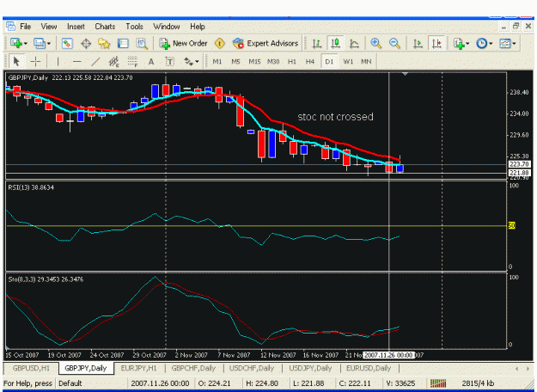The height and width of the screenshot is (392, 537).
Task: Select the equidistant channel tool
Action: coord(113,62)
